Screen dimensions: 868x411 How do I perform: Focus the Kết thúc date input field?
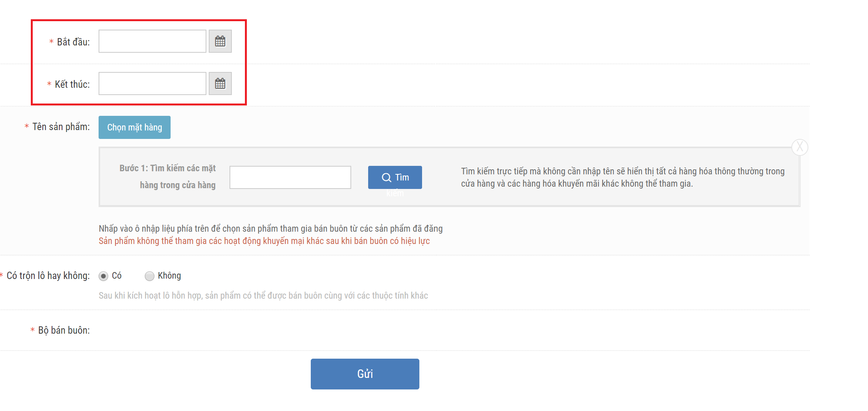pos(152,84)
